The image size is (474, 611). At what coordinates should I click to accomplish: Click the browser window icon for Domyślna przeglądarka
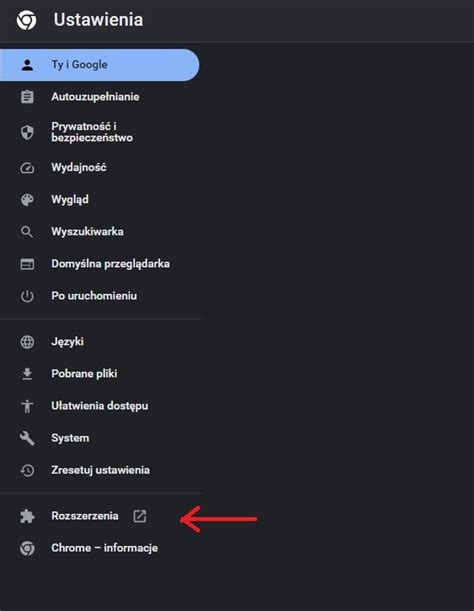(27, 264)
